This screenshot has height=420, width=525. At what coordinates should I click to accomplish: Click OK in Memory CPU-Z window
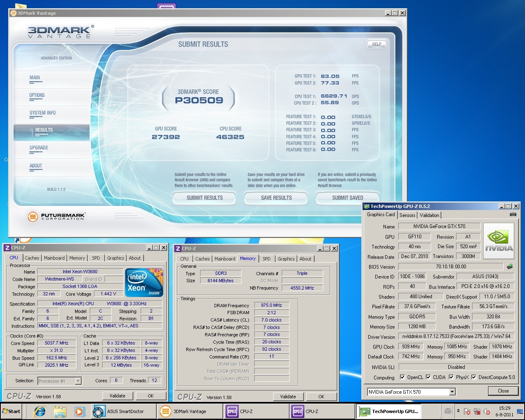[321, 397]
